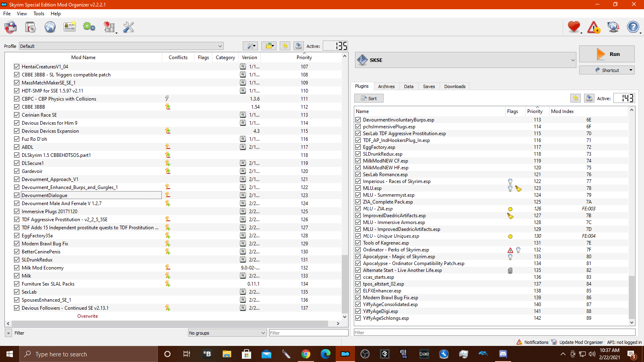Toggle the SexLab mod checkbox
This screenshot has height=362, width=644.
[x=17, y=292]
